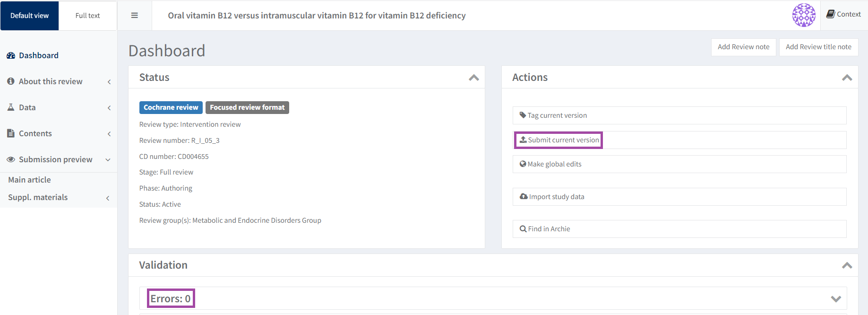This screenshot has width=868, height=315.
Task: Open Make global edits action
Action: [x=554, y=164]
